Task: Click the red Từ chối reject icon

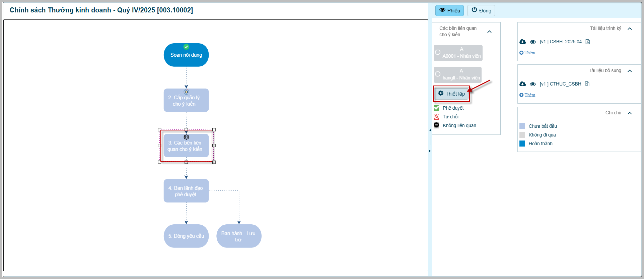Action: (436, 117)
